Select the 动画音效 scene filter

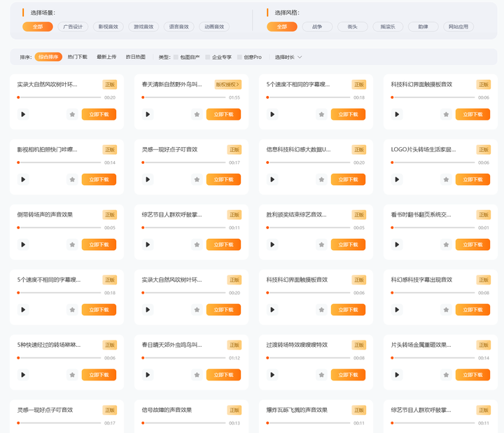coord(214,27)
